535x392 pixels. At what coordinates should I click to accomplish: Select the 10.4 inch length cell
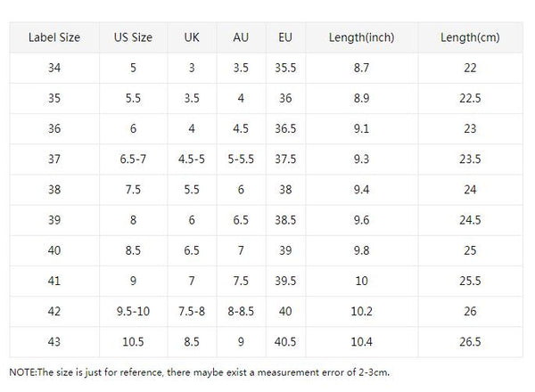click(x=362, y=342)
